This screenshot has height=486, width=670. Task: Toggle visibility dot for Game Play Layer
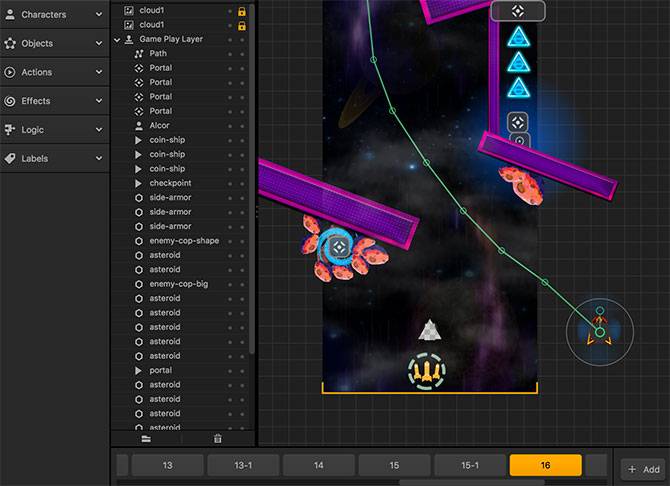click(x=230, y=39)
